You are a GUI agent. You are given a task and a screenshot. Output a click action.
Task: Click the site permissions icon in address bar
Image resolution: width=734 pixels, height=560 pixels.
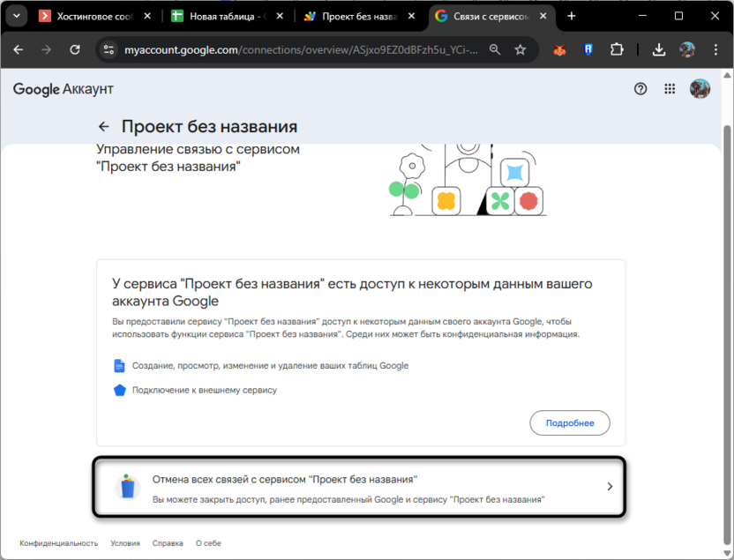coord(108,50)
